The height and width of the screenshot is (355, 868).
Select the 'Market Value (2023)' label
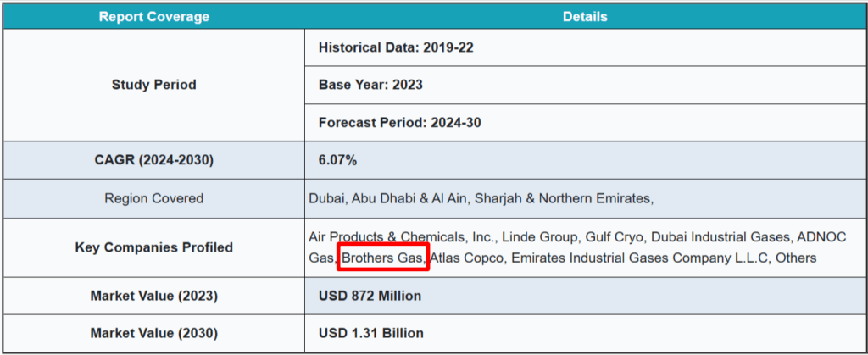154,296
